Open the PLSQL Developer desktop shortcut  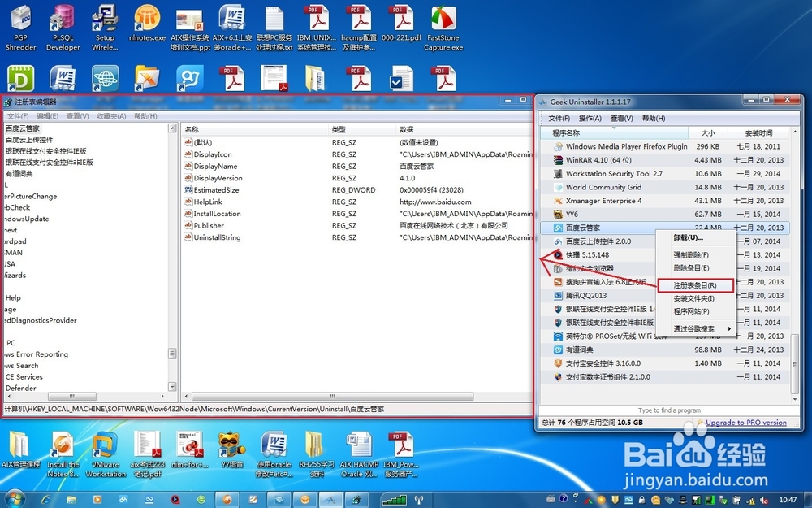(63, 28)
